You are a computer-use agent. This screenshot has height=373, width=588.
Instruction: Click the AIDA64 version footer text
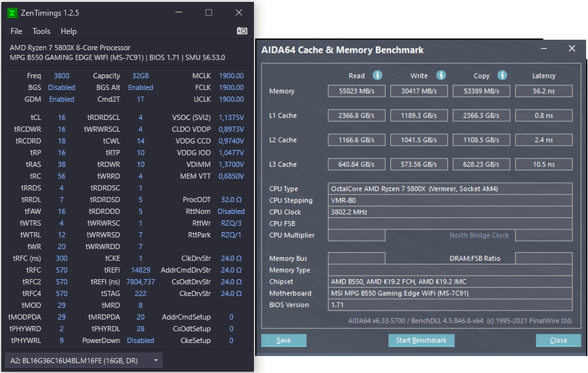pos(460,321)
